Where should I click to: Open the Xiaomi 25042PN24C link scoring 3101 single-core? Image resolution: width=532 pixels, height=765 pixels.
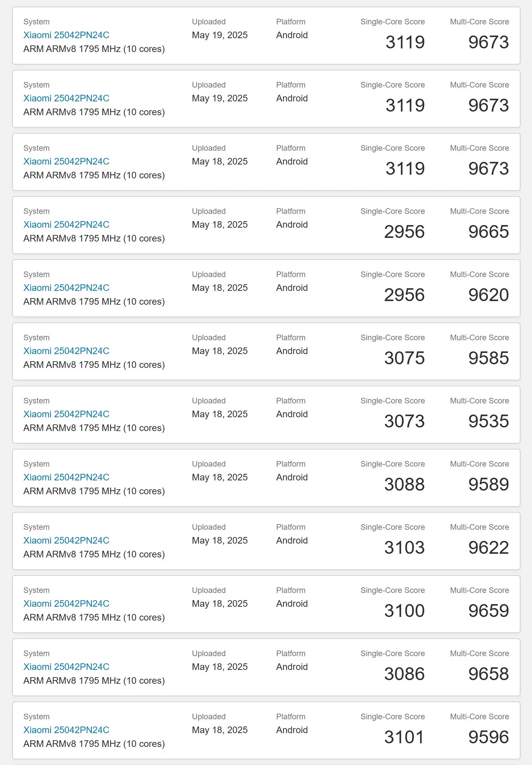(x=66, y=730)
